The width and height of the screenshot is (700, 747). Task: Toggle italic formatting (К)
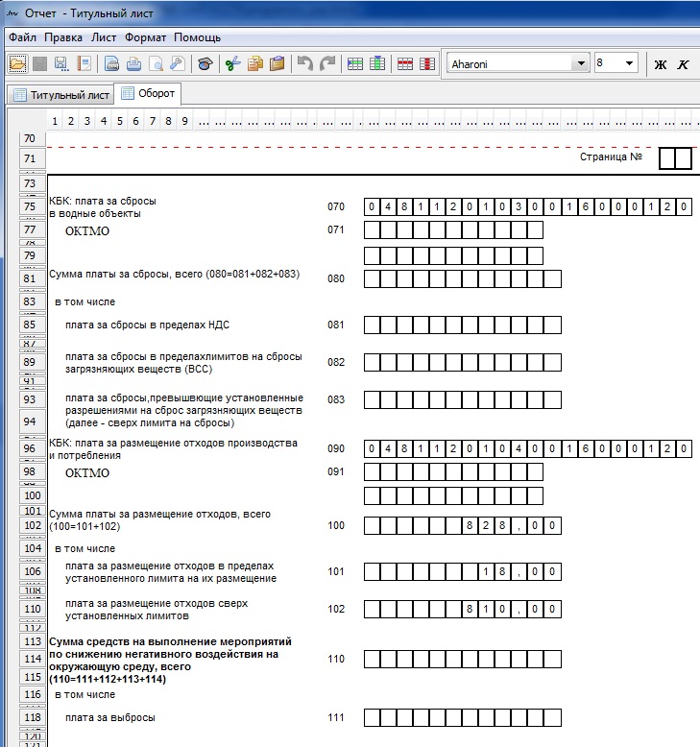coord(683,64)
